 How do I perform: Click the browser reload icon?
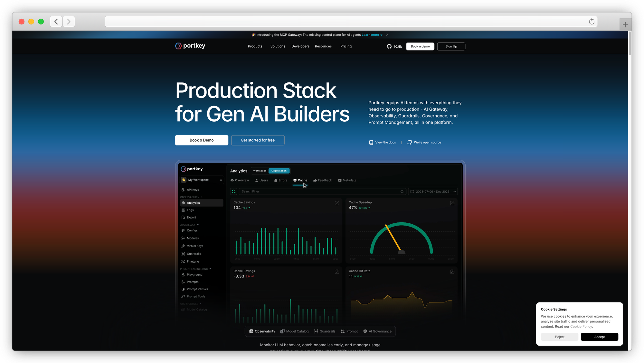tap(592, 22)
